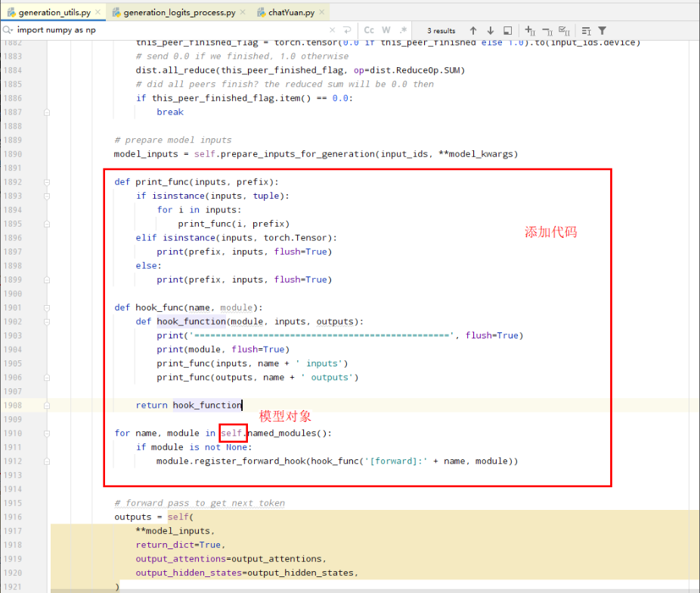Focus the find input 'import numpy as np'
This screenshot has width=700, height=593.
click(172, 30)
